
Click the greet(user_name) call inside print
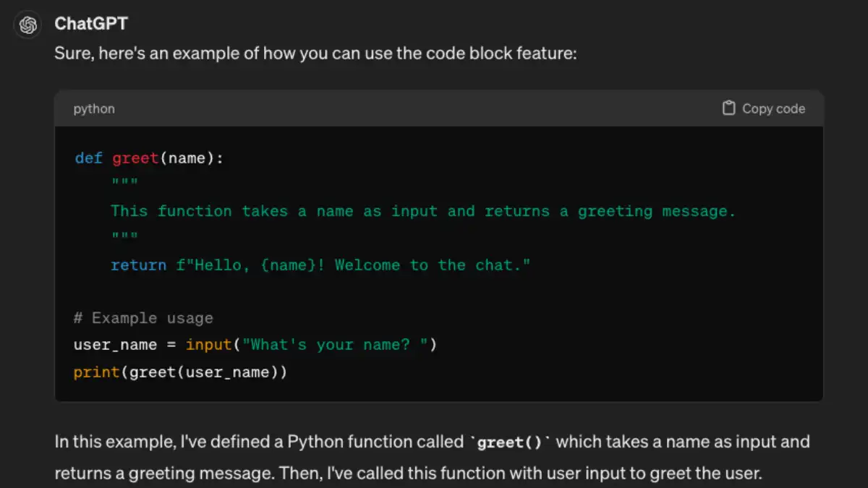point(203,372)
